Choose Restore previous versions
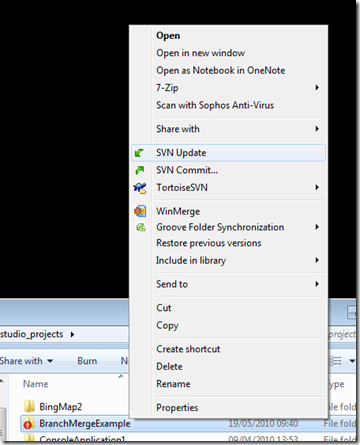The width and height of the screenshot is (360, 445). [x=229, y=243]
